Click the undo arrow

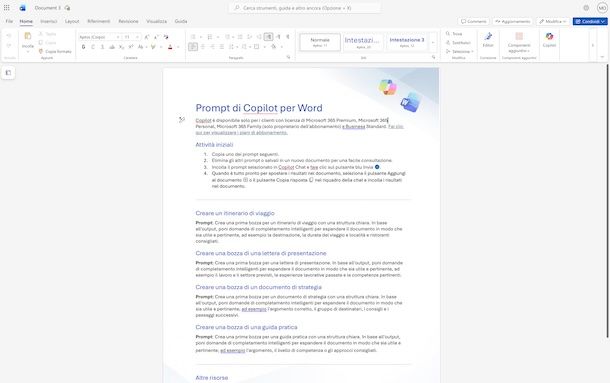pyautogui.click(x=9, y=36)
